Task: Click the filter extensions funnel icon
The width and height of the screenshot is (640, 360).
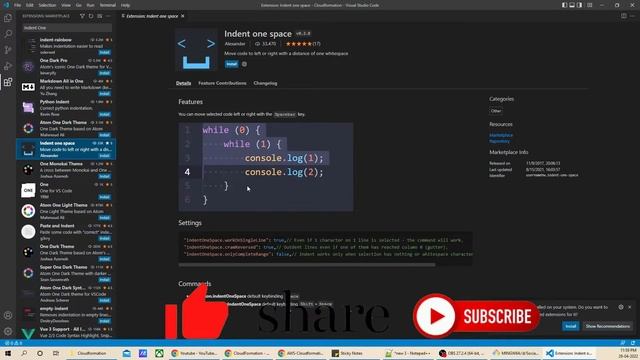Action: pos(82,16)
